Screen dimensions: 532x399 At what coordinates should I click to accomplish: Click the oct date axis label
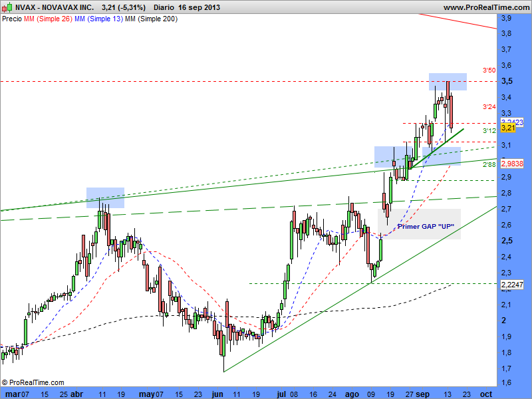point(486,394)
